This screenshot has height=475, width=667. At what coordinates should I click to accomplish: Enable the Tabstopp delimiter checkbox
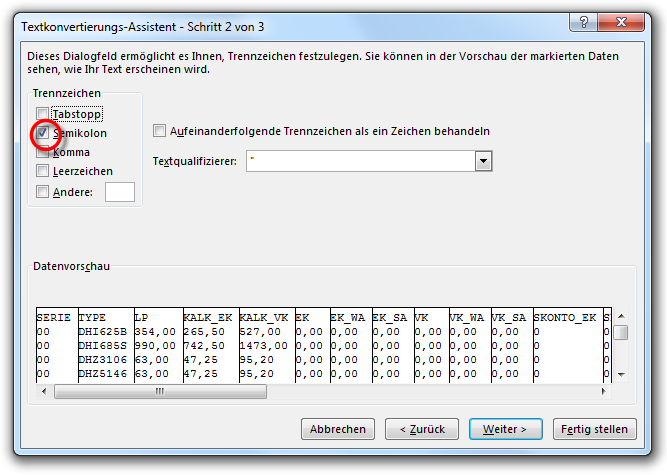42,114
